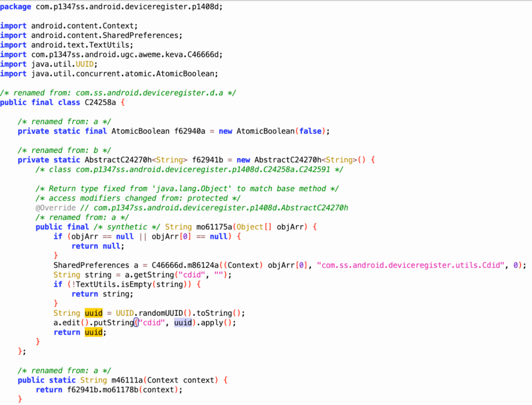Click the SharedPreferences import statement

[107, 35]
